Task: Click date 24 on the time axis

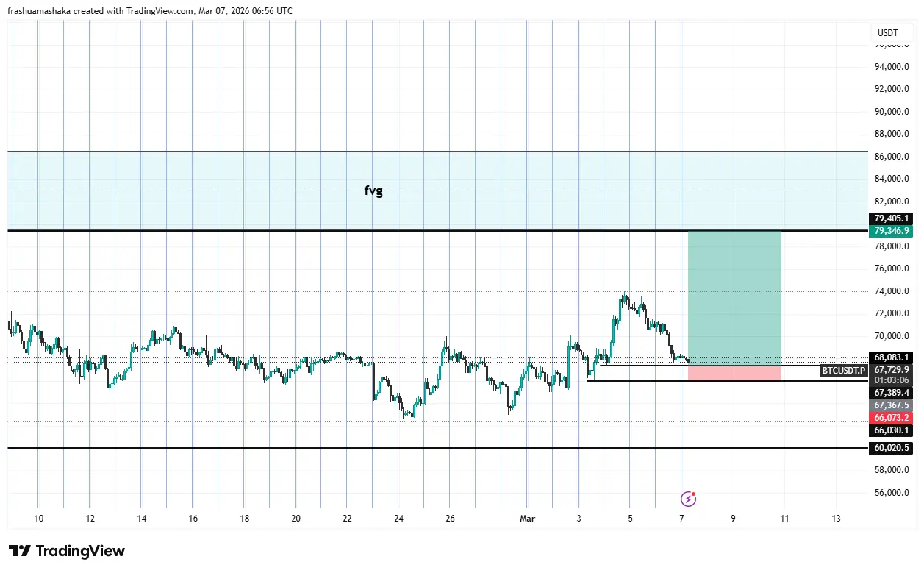Action: pyautogui.click(x=398, y=519)
